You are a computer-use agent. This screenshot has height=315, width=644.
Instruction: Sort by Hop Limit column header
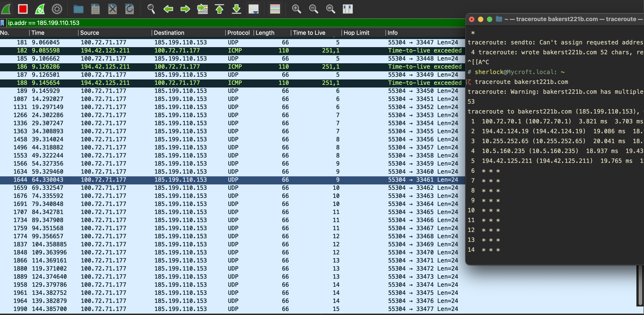point(364,33)
